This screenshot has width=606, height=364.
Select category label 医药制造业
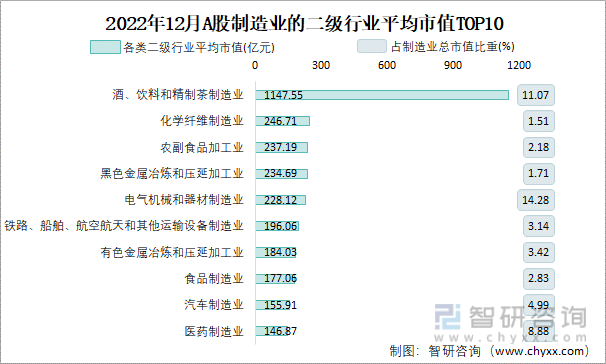pyautogui.click(x=214, y=331)
